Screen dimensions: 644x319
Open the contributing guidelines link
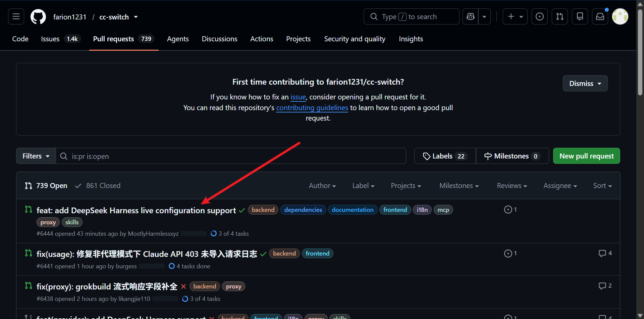click(x=312, y=108)
